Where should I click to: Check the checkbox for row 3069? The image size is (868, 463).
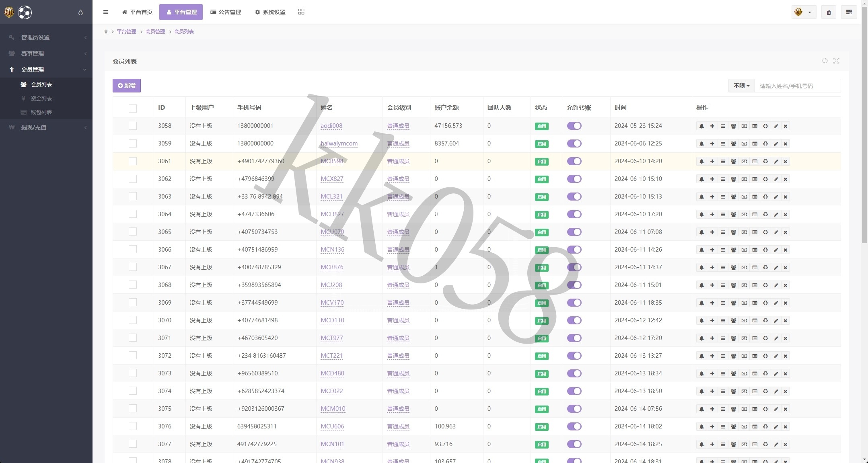[x=133, y=303]
